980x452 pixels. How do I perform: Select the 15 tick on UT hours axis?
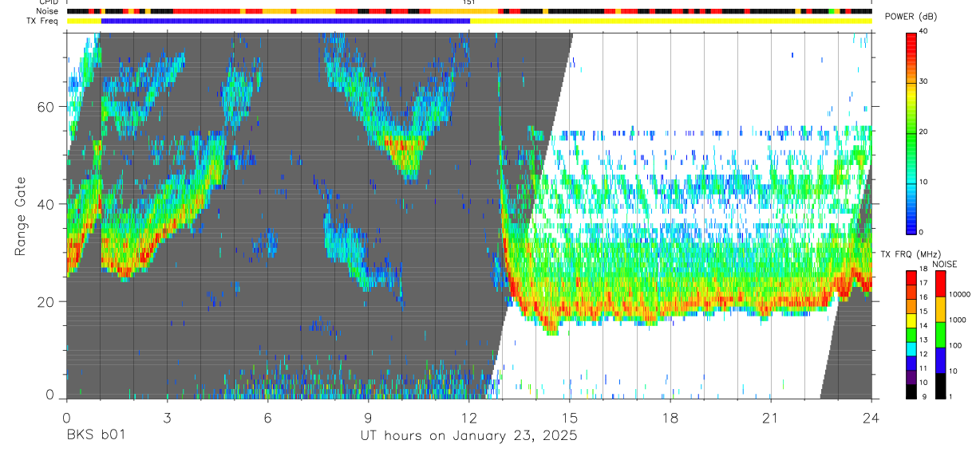[x=569, y=418]
